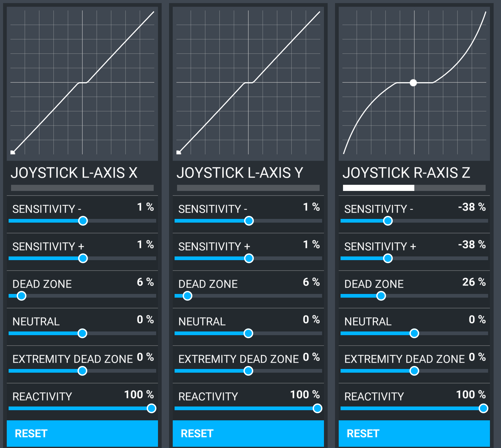Click R-Axis Z Dead Zone slider handle

[381, 296]
